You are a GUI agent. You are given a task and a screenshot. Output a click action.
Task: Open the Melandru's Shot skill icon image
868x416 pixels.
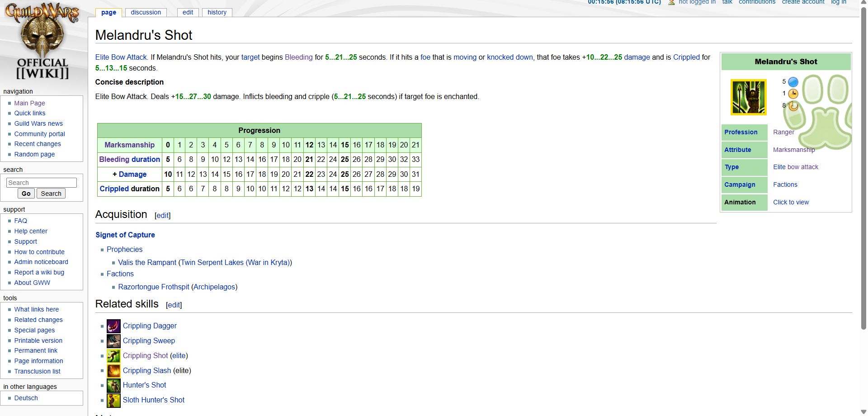point(749,97)
